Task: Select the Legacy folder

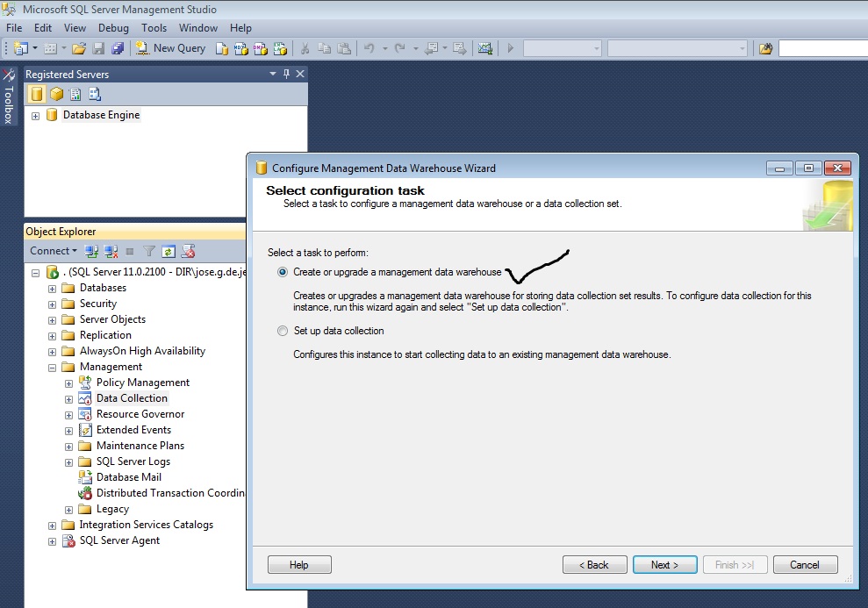Action: pos(112,509)
